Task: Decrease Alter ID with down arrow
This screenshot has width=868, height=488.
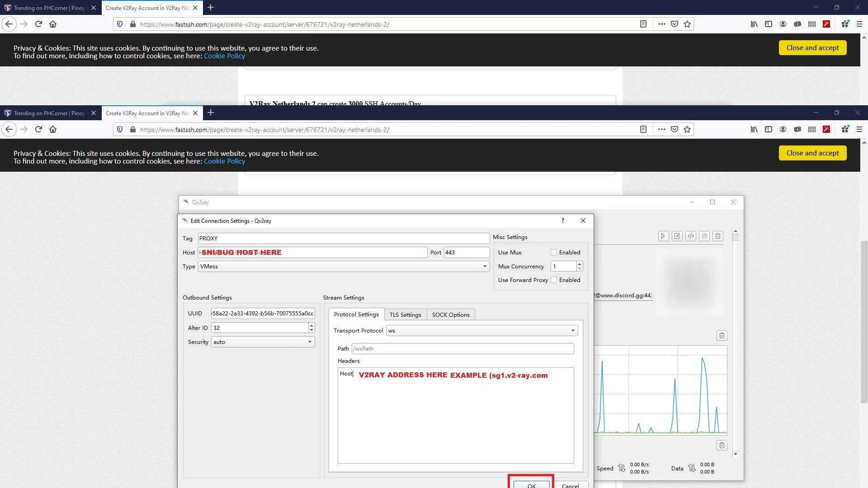Action: click(311, 330)
